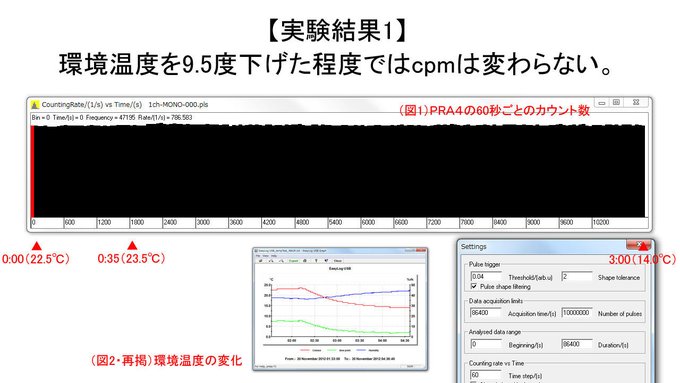The image size is (680, 383).
Task: Click the 3000 tick on time axis
Action: pyautogui.click(x=203, y=223)
